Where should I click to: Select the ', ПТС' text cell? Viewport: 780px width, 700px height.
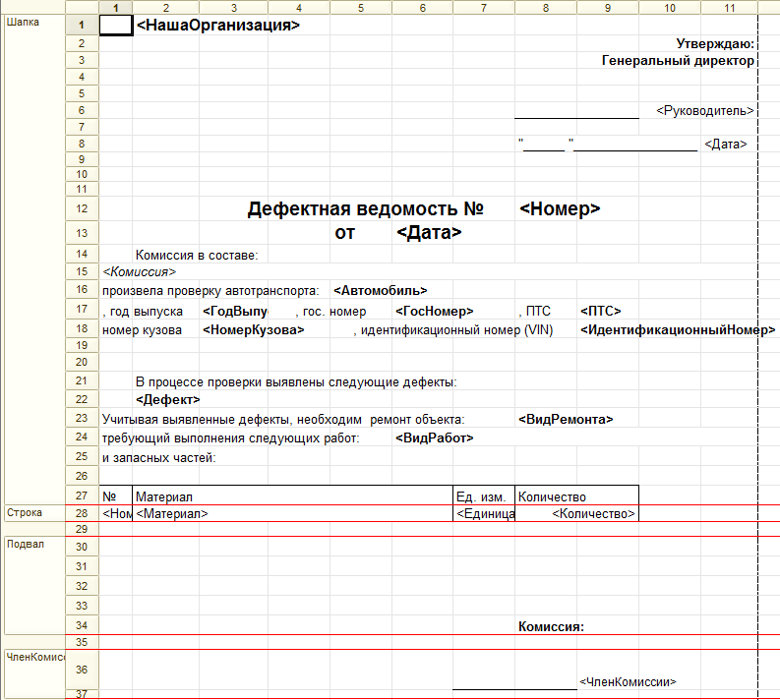click(535, 312)
